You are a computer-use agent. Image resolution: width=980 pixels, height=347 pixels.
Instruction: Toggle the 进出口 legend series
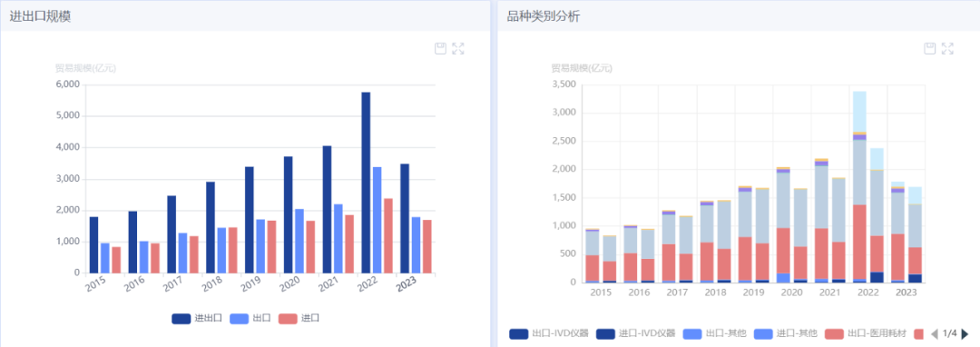click(197, 319)
